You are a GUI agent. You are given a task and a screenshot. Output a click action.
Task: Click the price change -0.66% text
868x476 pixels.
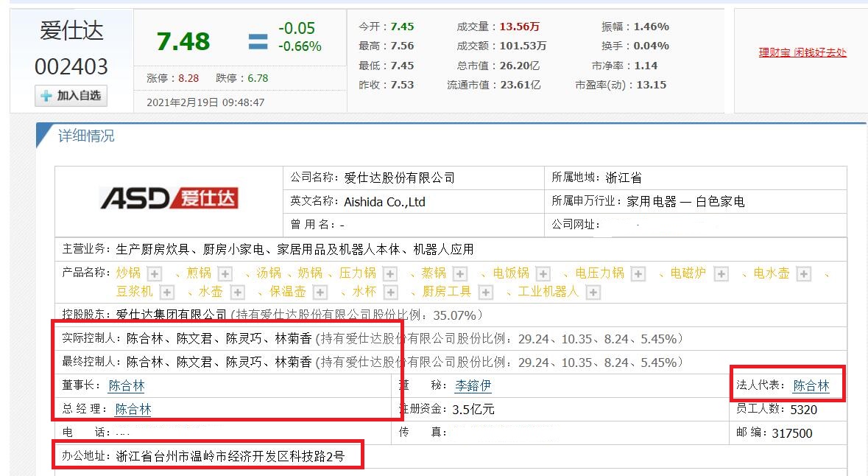pos(300,46)
